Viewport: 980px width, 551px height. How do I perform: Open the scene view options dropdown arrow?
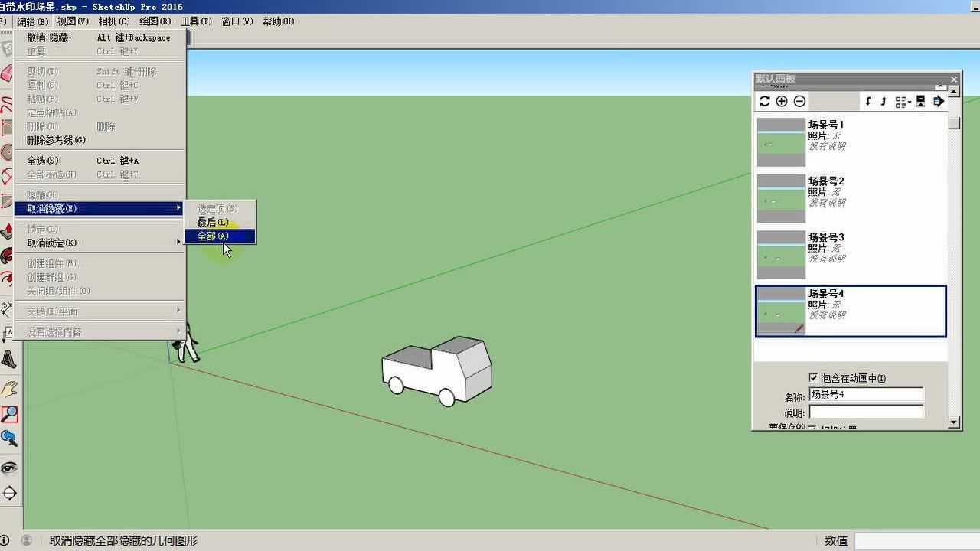(903, 101)
